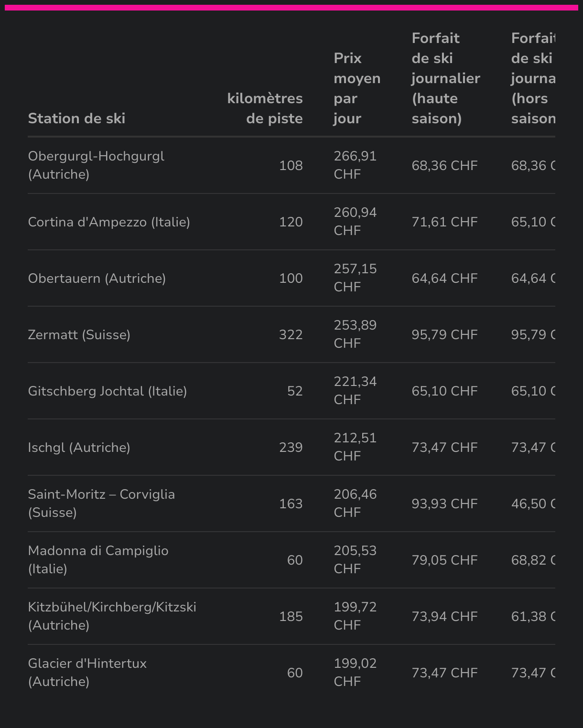Click Zermatt's 322 kilometres value
The height and width of the screenshot is (728, 583).
pyautogui.click(x=291, y=335)
